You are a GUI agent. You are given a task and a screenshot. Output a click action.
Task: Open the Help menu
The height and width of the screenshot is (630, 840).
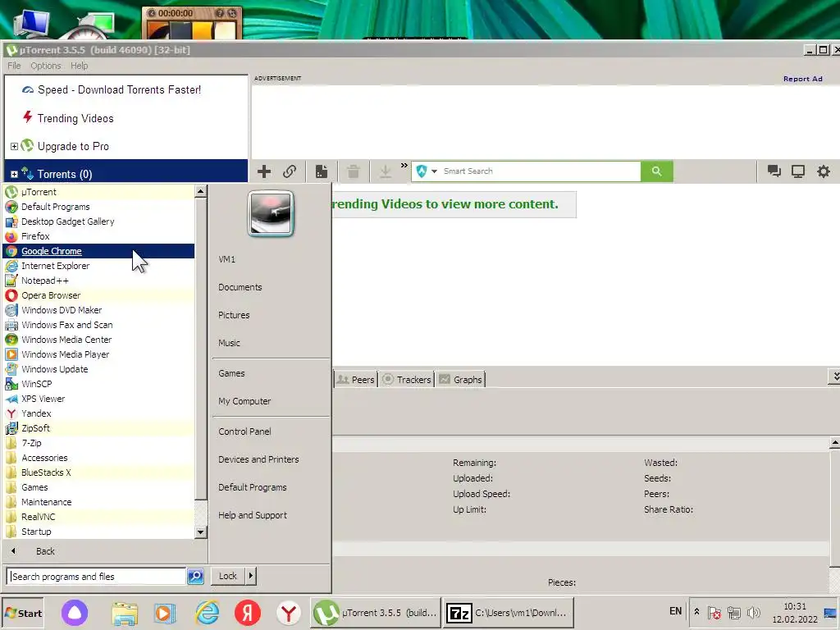coord(80,66)
